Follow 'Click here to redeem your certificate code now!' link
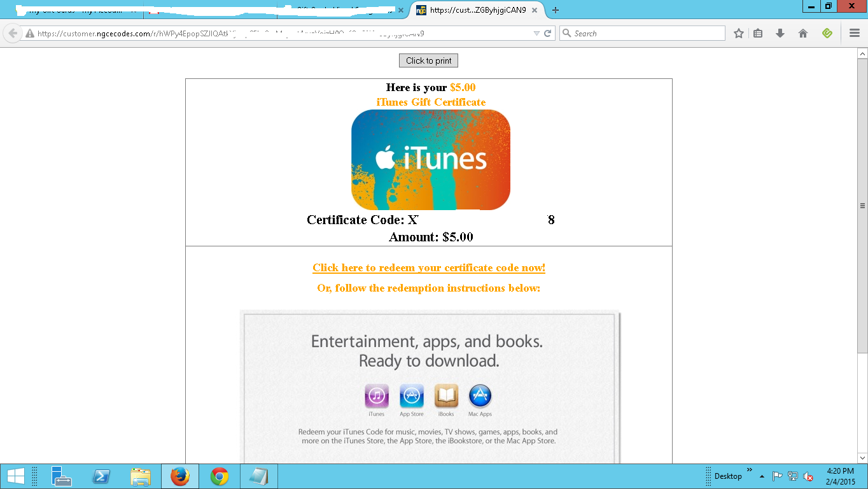The image size is (868, 489). tap(429, 267)
